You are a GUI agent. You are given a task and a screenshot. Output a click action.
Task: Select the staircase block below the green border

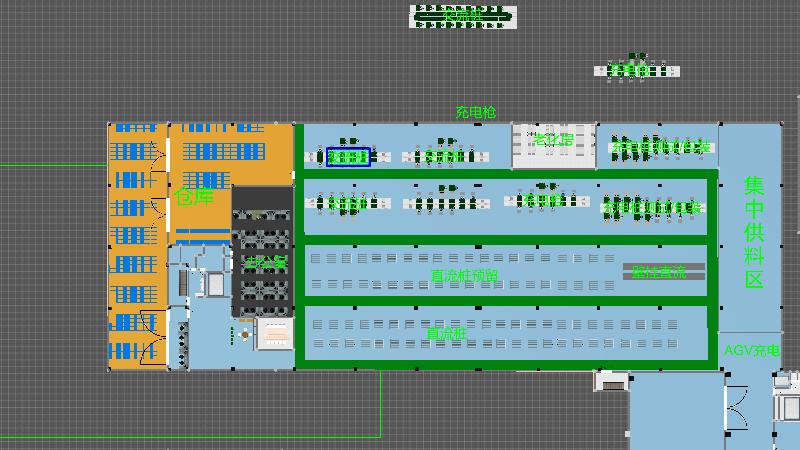tap(609, 381)
